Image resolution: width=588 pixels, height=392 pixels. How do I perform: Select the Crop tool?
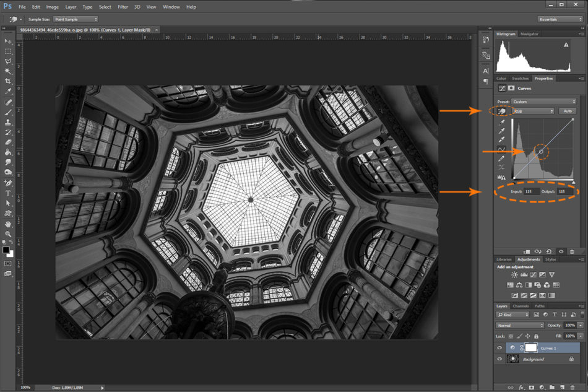8,81
